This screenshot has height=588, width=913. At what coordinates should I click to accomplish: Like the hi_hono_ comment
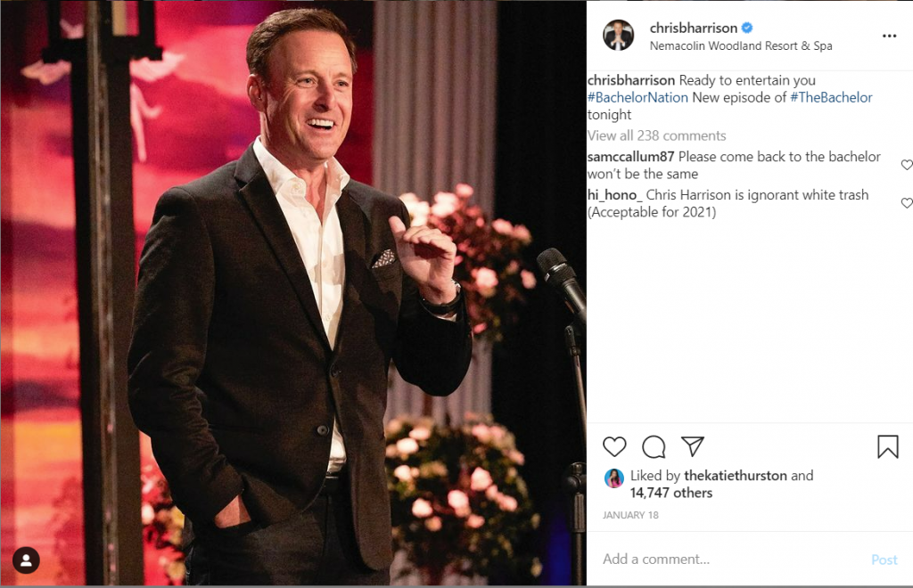pos(907,203)
